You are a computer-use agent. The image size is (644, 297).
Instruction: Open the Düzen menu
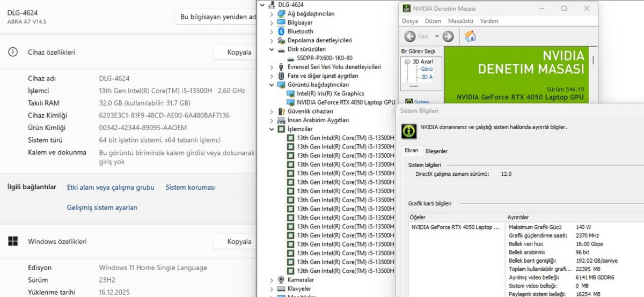[433, 21]
